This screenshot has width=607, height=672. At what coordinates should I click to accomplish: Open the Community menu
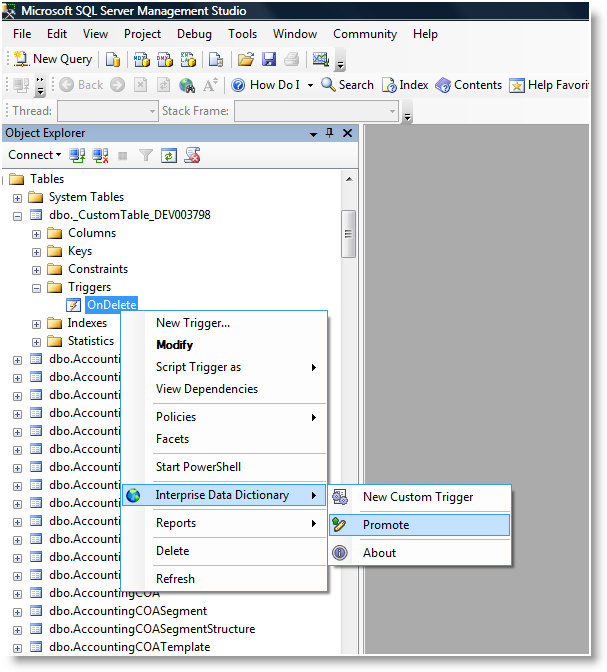(x=365, y=34)
